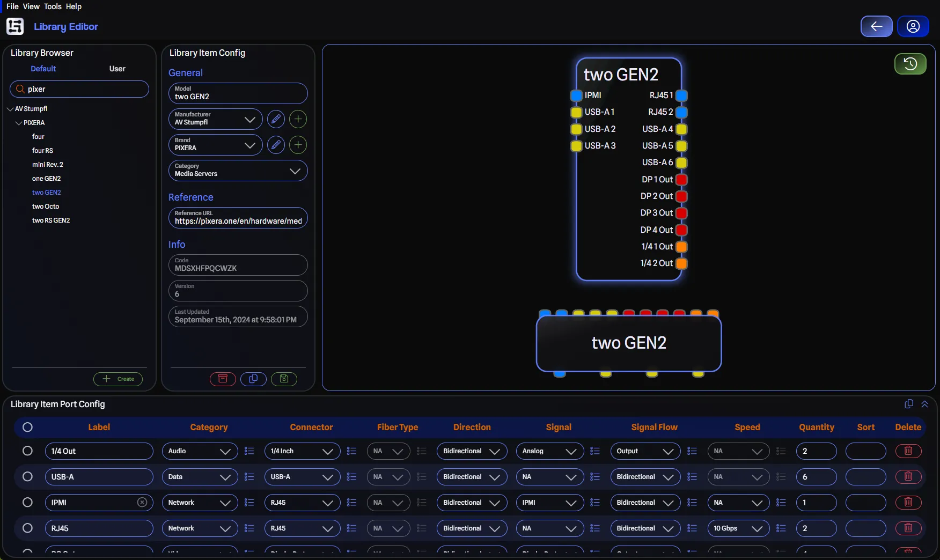This screenshot has height=560, width=940.
Task: Open Signal Flow list icon for 1/4 Out row
Action: click(692, 451)
